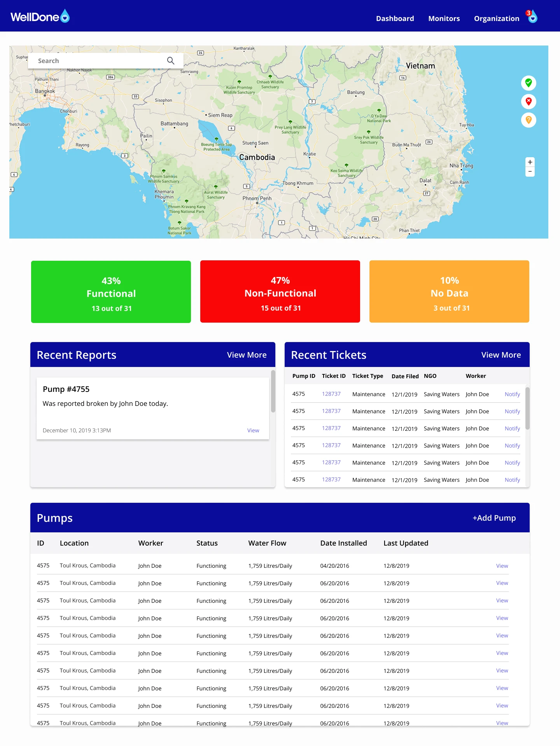The width and height of the screenshot is (560, 746).
Task: Zoom out on the map
Action: click(x=530, y=172)
